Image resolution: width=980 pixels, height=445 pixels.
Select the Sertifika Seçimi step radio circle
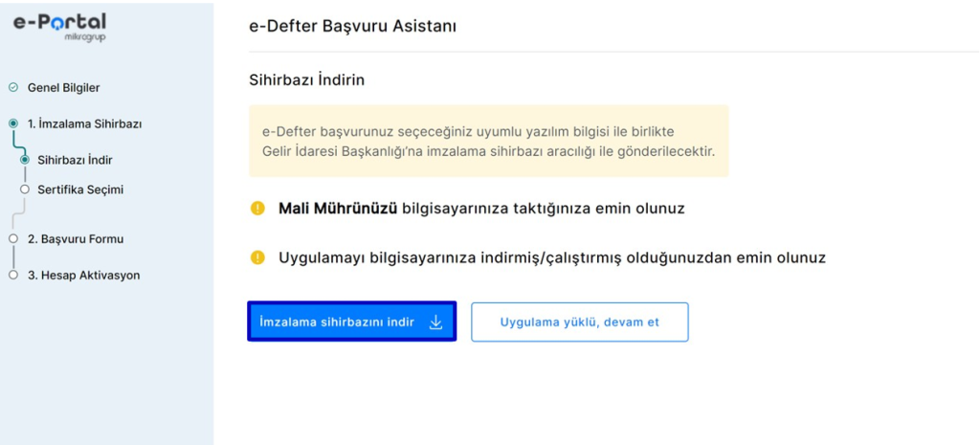tap(25, 189)
